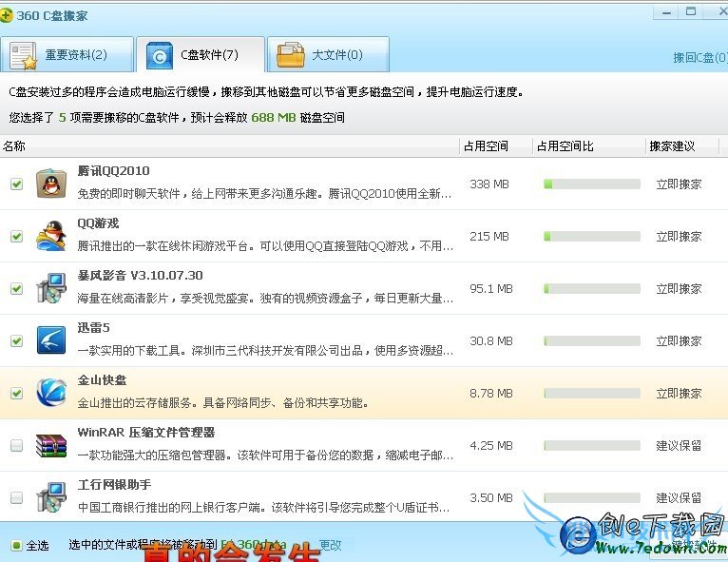Screen dimensions: 728x562
Task: Click the 迅雷5 blue bird icon
Action: [51, 340]
